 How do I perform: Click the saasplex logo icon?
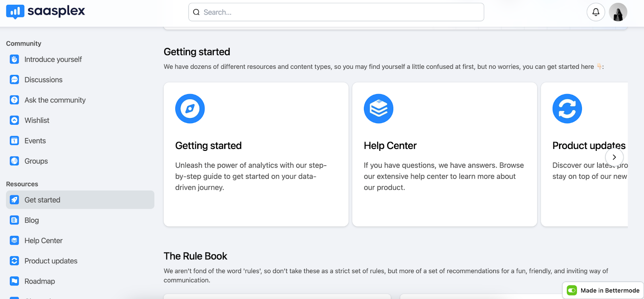[15, 12]
